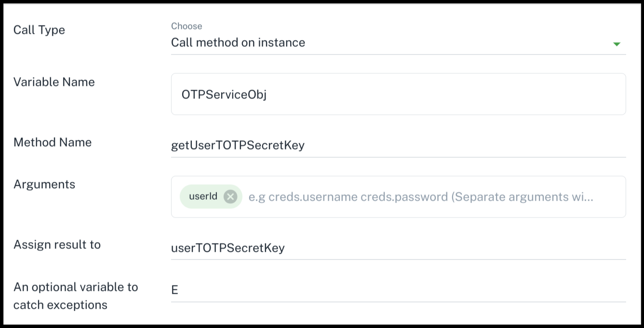Screen dimensions: 644x328
Task: Click the empty area of the Variable Name box
Action: [x=446, y=94]
